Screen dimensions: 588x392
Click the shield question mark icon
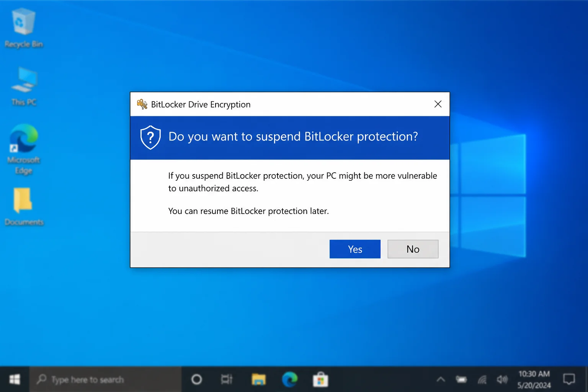click(x=150, y=137)
